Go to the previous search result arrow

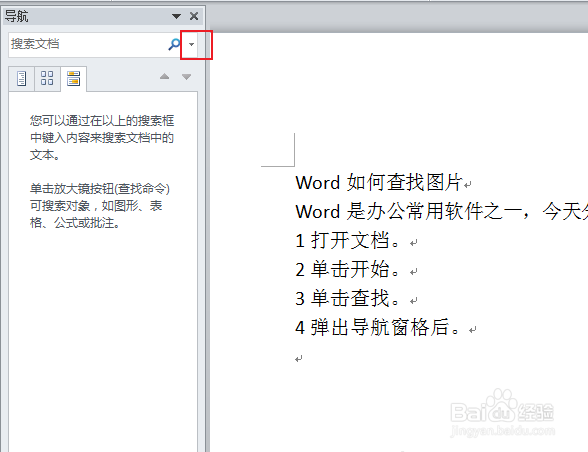164,77
